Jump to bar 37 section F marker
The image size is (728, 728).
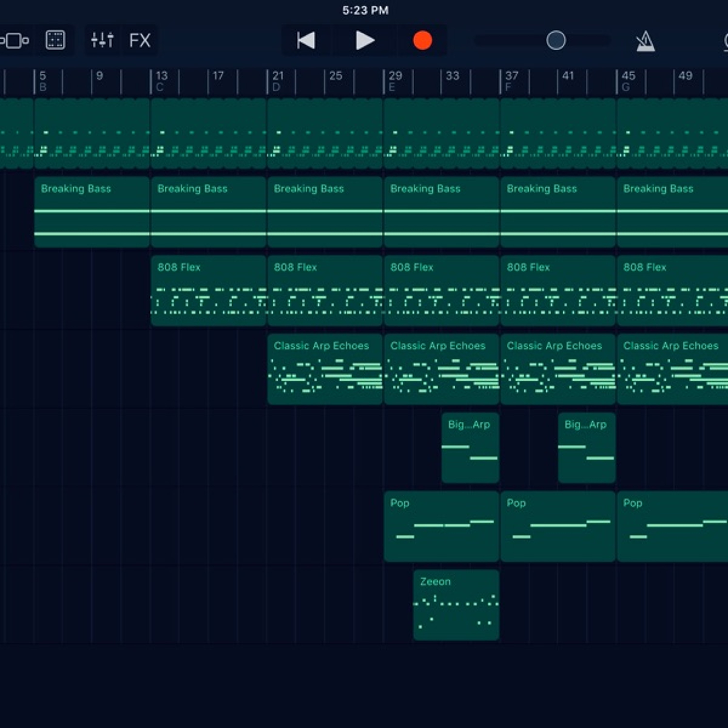point(511,81)
